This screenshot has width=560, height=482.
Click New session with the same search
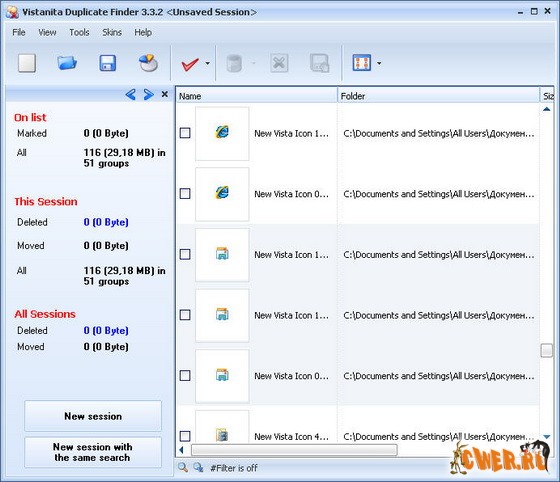(93, 452)
